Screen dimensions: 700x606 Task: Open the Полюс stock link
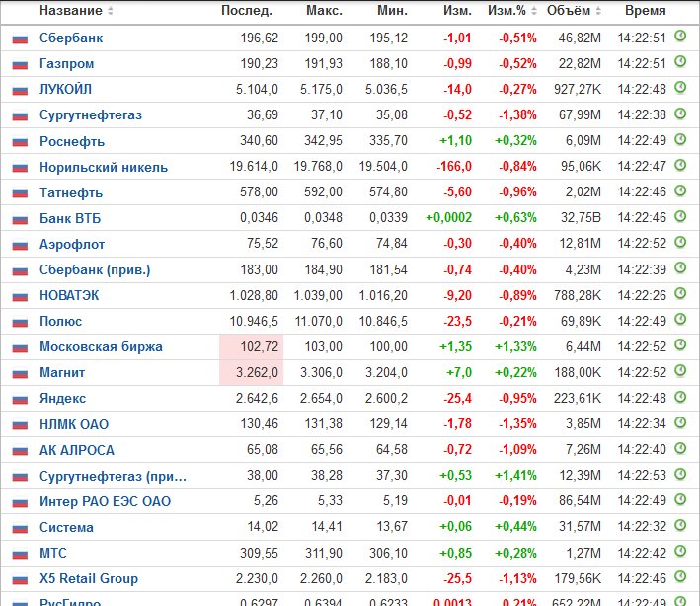(x=60, y=322)
